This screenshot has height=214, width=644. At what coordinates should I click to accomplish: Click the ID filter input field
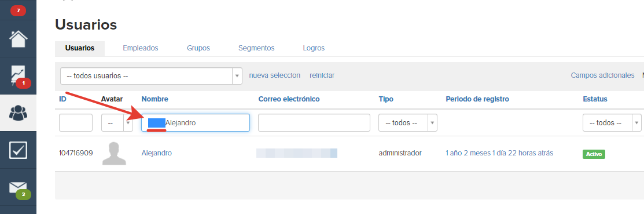point(76,122)
